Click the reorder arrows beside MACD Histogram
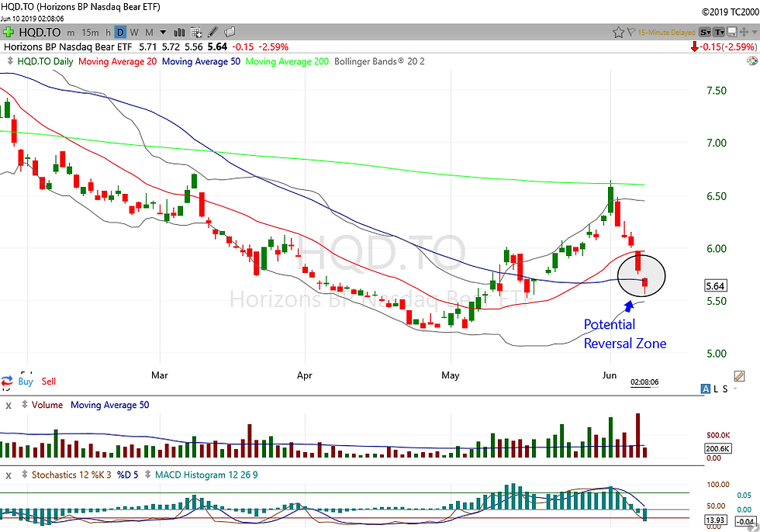This screenshot has height=532, width=760. [148, 475]
